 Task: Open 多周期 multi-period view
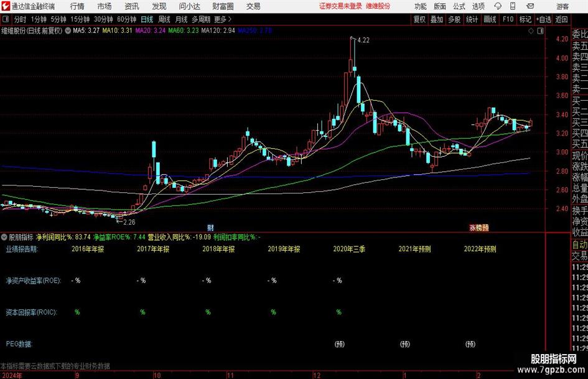click(201, 19)
